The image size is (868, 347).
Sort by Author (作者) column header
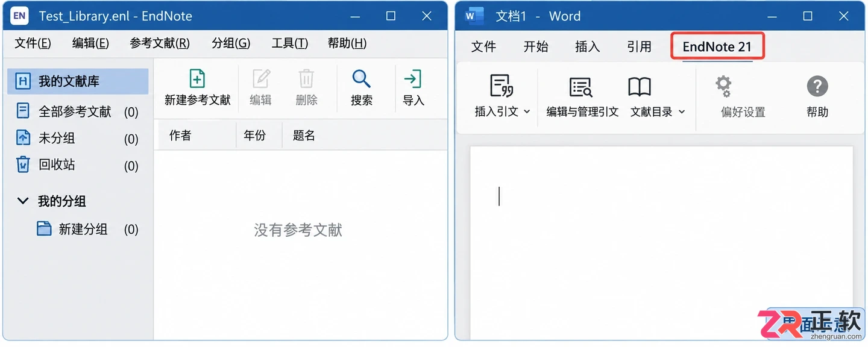180,136
